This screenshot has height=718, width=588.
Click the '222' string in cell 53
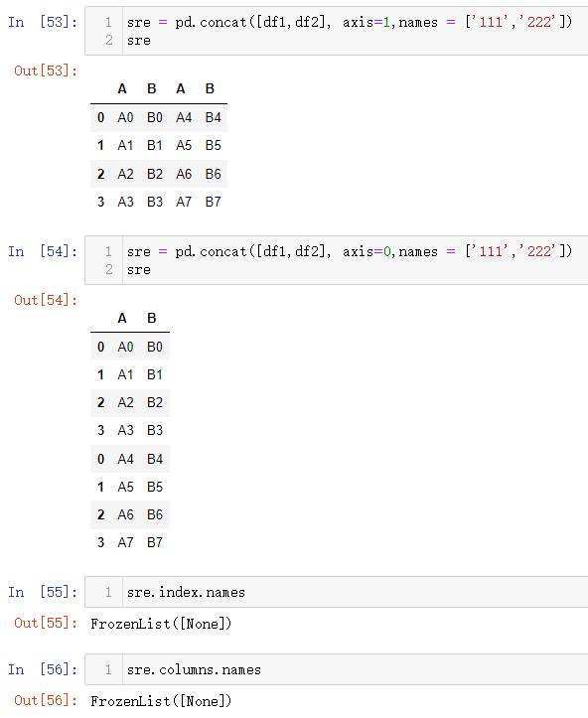[x=537, y=22]
